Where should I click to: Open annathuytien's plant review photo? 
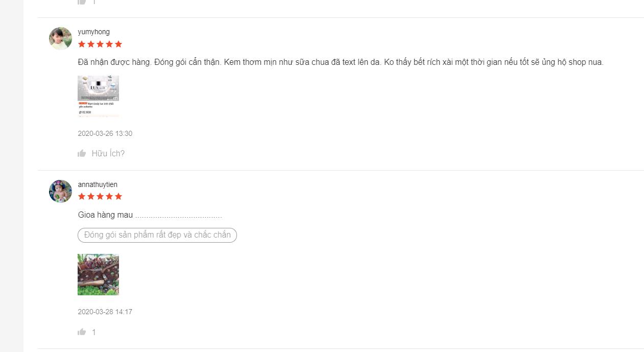98,274
